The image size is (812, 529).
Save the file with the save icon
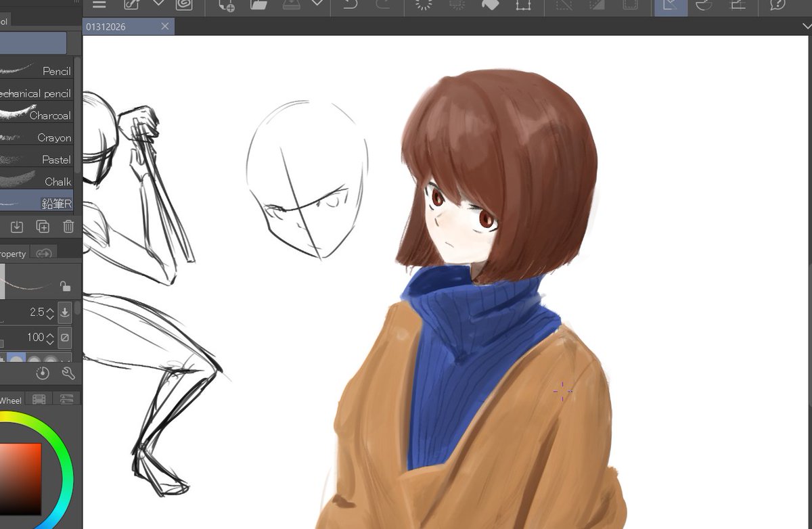(291, 3)
